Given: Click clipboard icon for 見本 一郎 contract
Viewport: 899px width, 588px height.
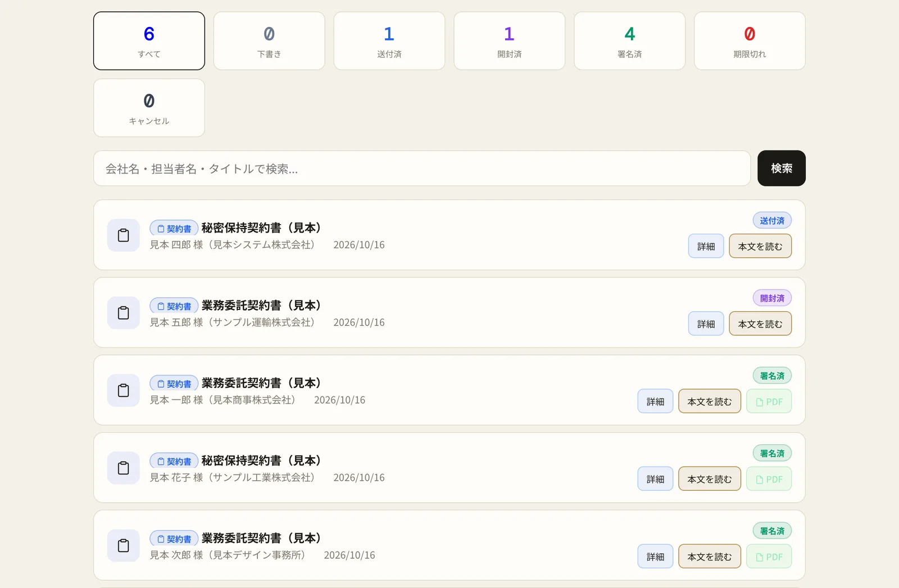Looking at the screenshot, I should coord(124,390).
